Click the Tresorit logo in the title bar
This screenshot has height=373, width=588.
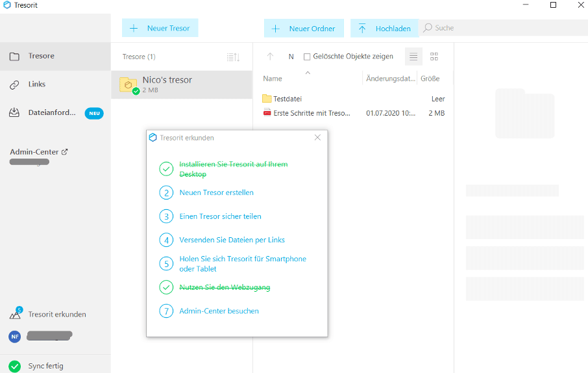pyautogui.click(x=6, y=5)
